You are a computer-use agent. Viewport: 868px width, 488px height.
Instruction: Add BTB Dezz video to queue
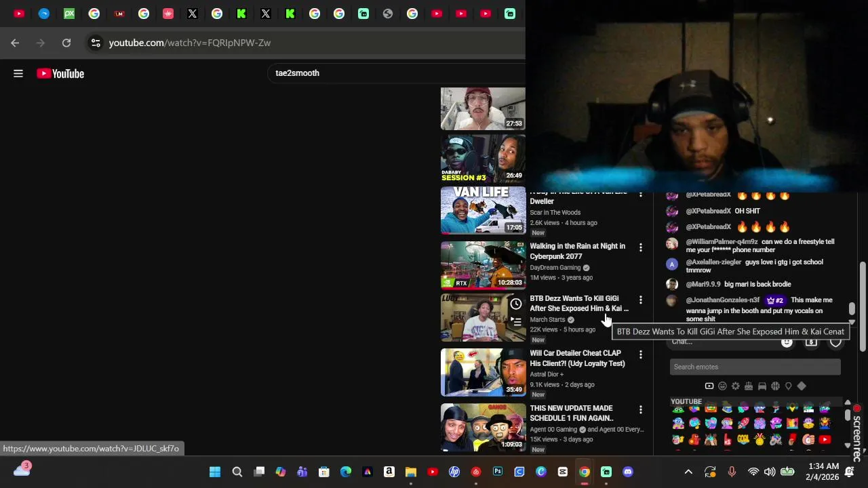(x=516, y=322)
